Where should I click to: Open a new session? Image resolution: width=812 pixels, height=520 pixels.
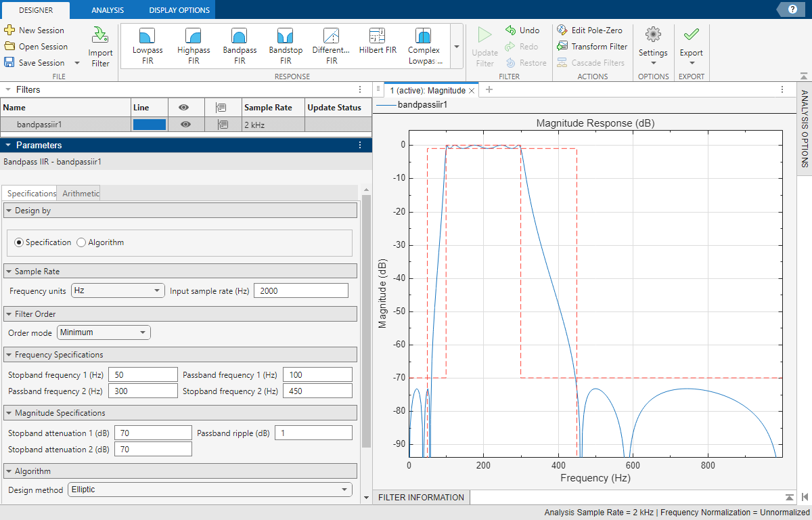(35, 30)
